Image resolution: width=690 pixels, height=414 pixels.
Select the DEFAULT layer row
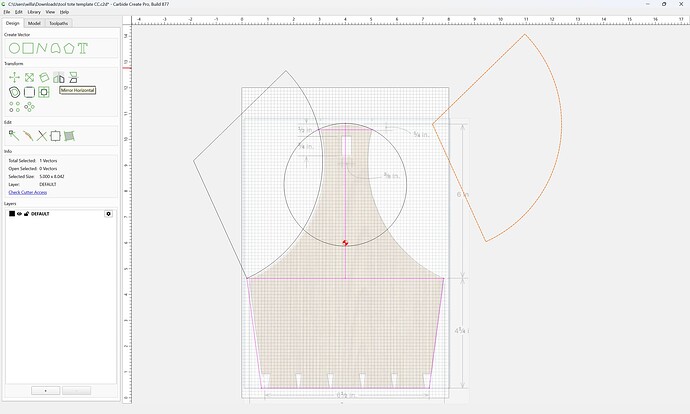(61, 214)
